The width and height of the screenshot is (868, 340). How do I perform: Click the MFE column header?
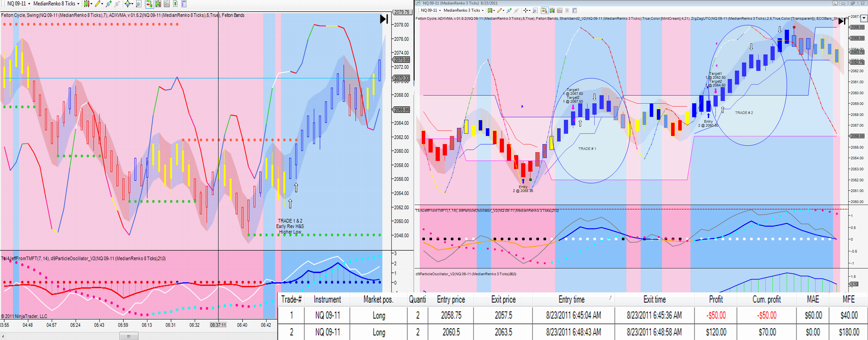[849, 300]
